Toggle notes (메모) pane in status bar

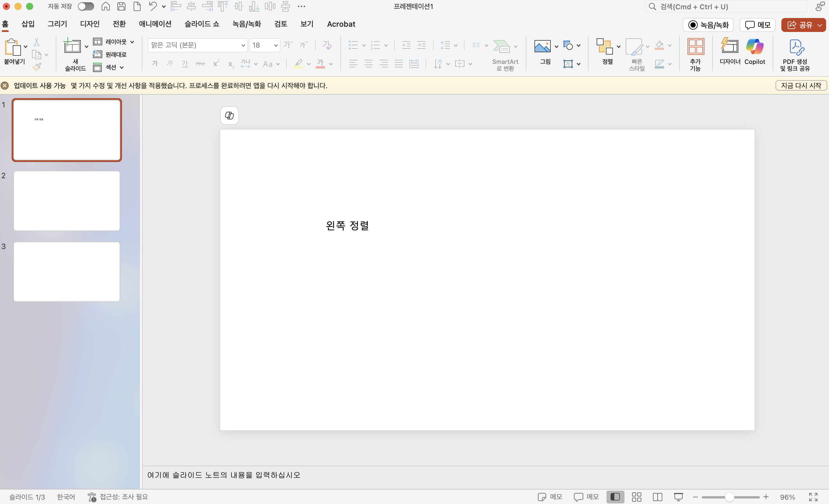click(550, 497)
